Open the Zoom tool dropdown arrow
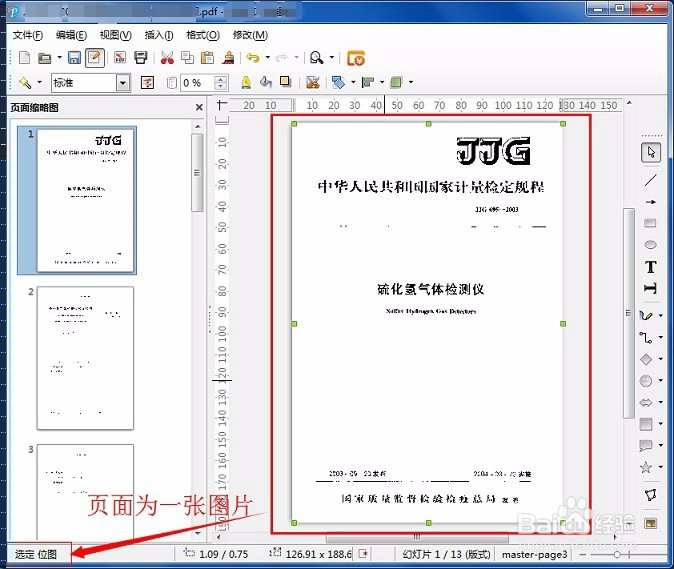Viewport: 674px width, 569px height. (331, 57)
